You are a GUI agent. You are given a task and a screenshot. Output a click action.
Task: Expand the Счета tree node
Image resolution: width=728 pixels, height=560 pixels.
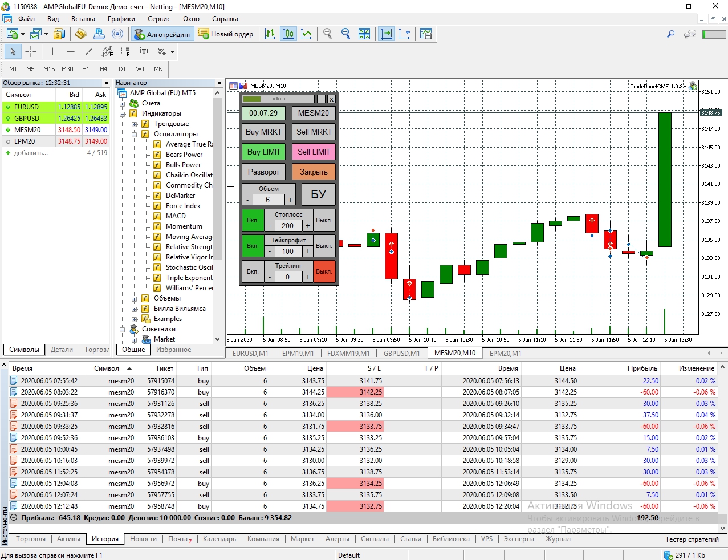(123, 103)
